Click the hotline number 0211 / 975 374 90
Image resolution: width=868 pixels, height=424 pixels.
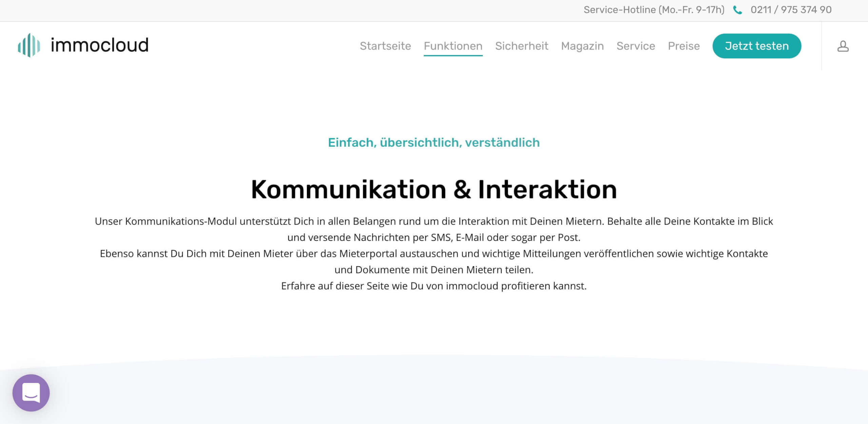(791, 10)
